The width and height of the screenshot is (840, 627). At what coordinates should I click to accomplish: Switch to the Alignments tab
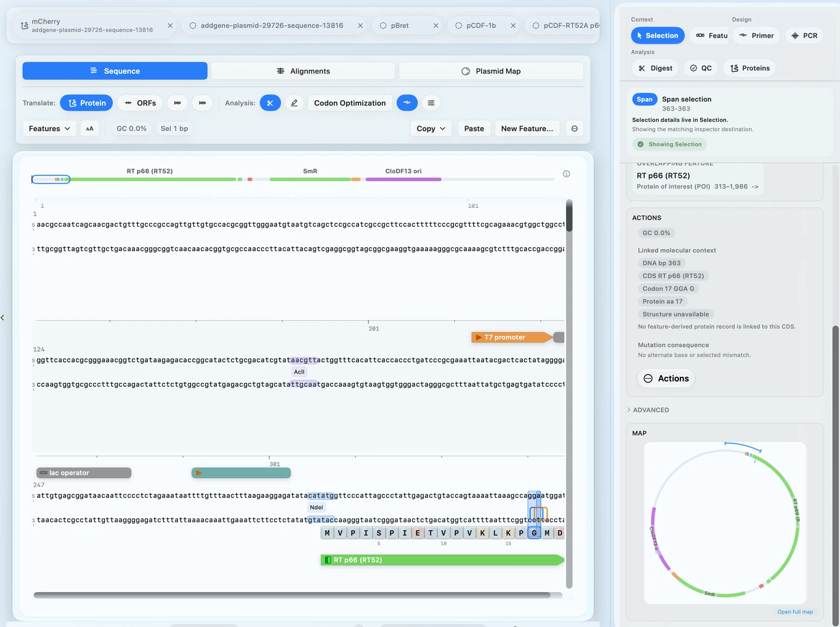point(303,71)
